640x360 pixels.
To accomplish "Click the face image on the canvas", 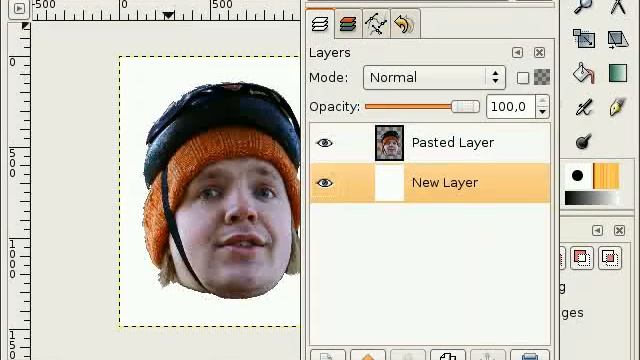I will point(222,190).
